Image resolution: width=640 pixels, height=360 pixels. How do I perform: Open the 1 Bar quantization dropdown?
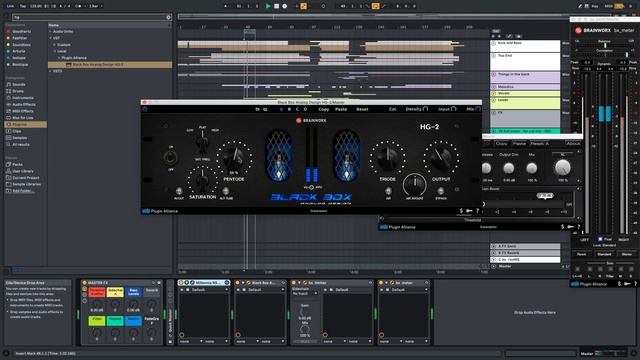click(x=96, y=6)
